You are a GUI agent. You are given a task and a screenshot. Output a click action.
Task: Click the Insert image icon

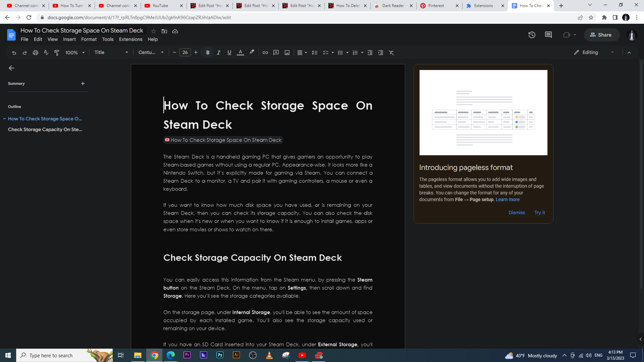(x=287, y=53)
